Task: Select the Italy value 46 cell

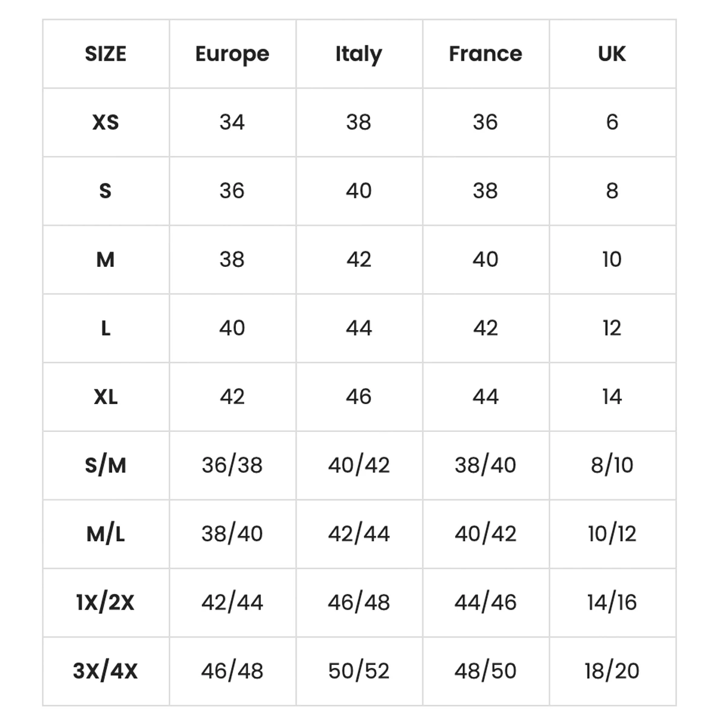Action: (359, 397)
